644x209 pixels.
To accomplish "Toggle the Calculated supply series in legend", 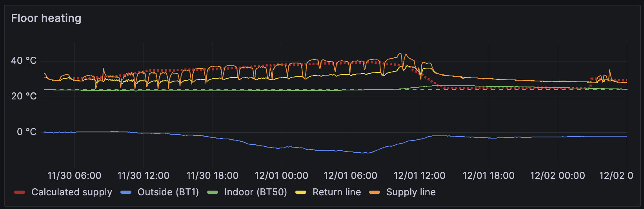I will (x=71, y=192).
